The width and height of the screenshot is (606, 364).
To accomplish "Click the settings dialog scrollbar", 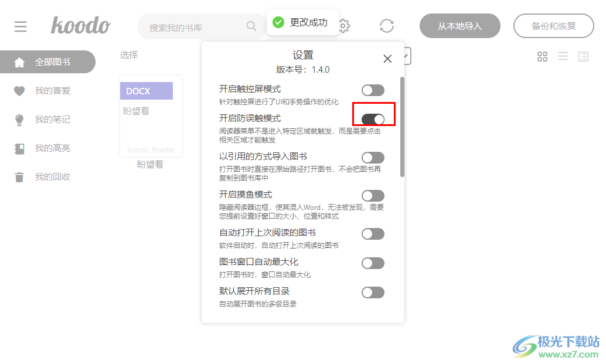I will pos(402,127).
